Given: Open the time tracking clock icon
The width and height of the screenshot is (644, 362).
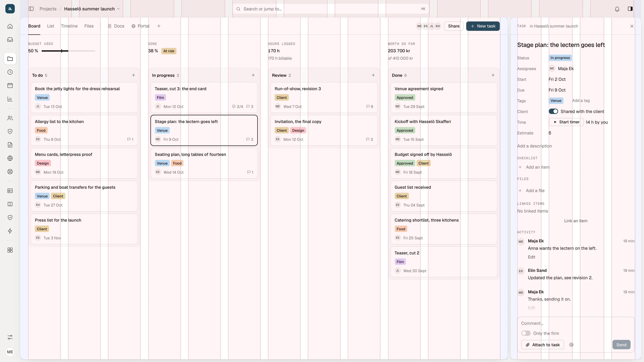Looking at the screenshot, I should click(10, 72).
